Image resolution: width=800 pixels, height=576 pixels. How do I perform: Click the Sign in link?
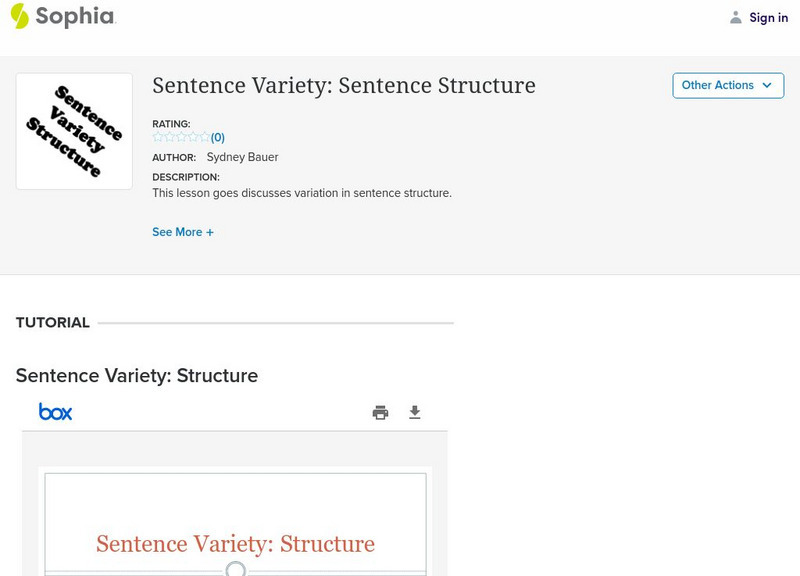768,17
